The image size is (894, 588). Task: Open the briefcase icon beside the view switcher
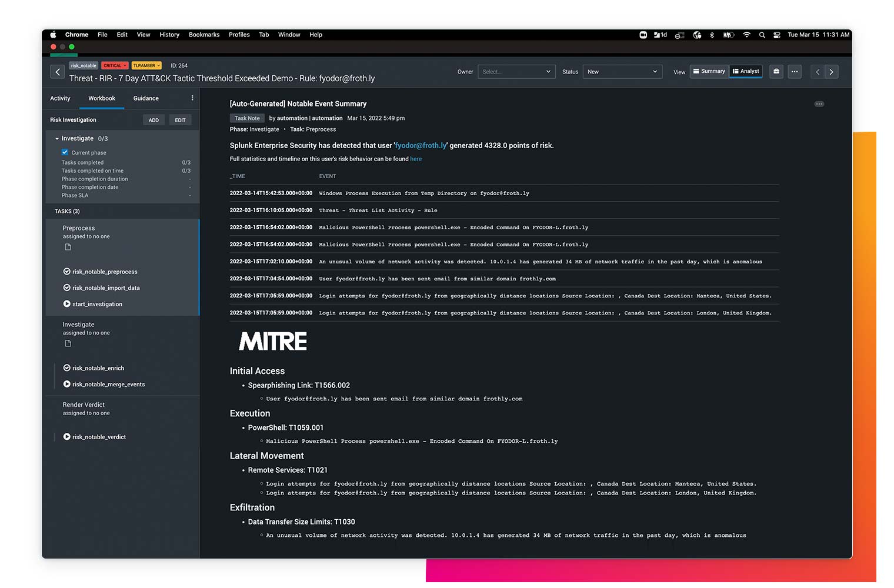click(x=776, y=71)
